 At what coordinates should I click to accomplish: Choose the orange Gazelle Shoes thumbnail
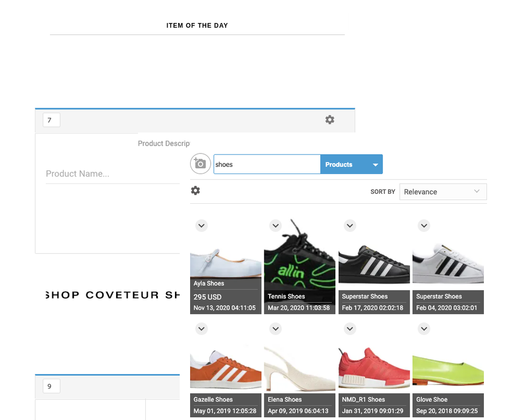[226, 368]
